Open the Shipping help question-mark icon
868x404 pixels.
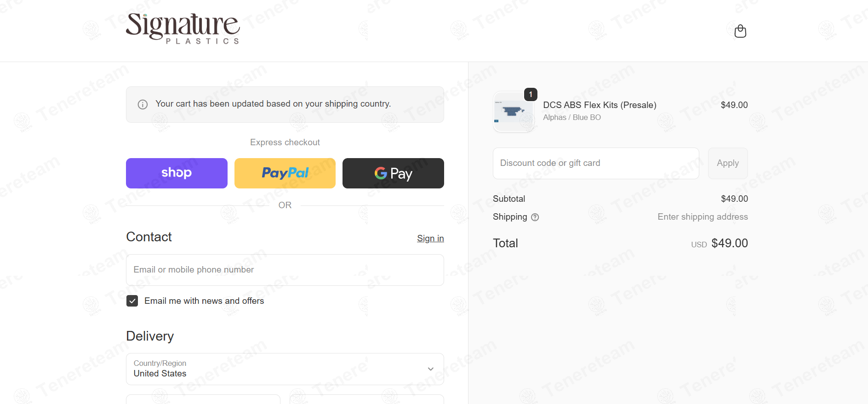535,217
